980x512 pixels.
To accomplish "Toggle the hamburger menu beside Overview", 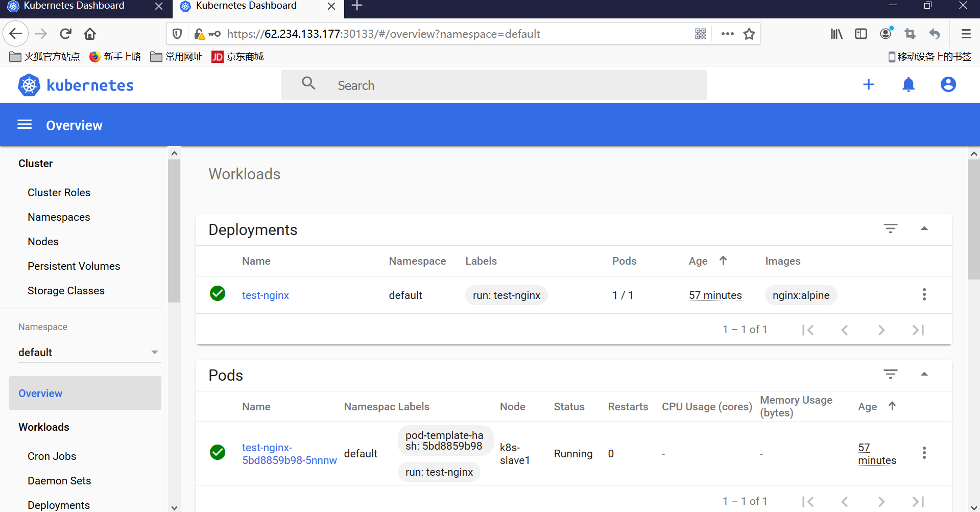I will point(25,125).
